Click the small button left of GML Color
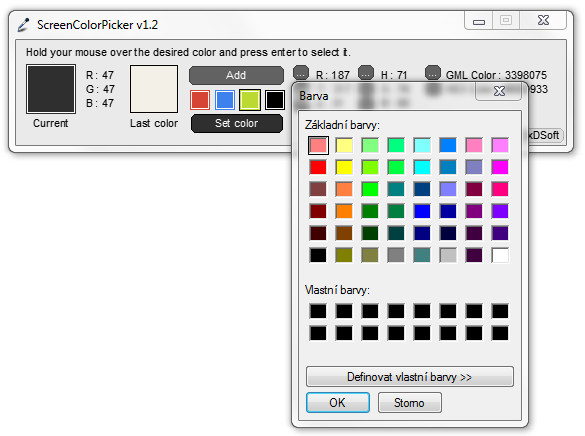585x436 pixels. point(432,73)
